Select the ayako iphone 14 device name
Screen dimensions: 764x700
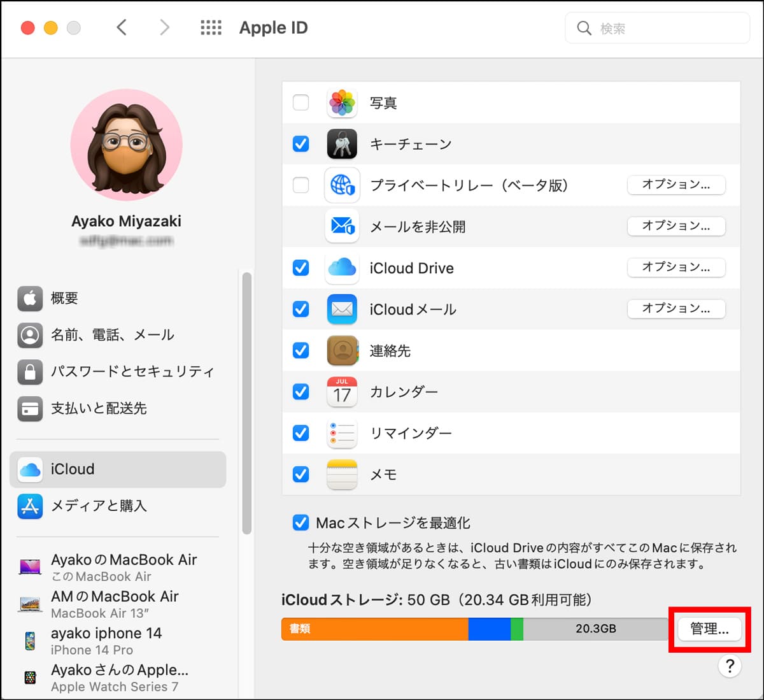(106, 634)
